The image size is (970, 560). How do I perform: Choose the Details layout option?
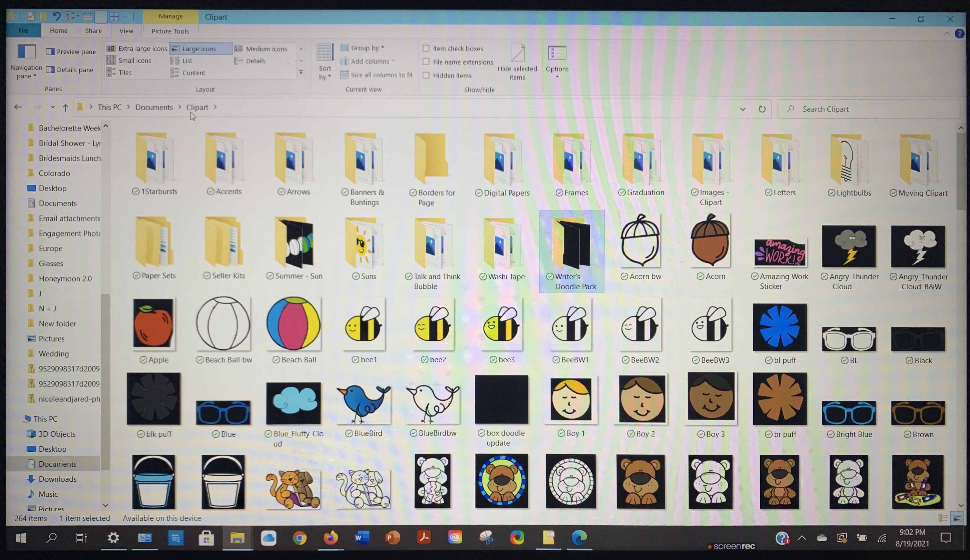[250, 61]
